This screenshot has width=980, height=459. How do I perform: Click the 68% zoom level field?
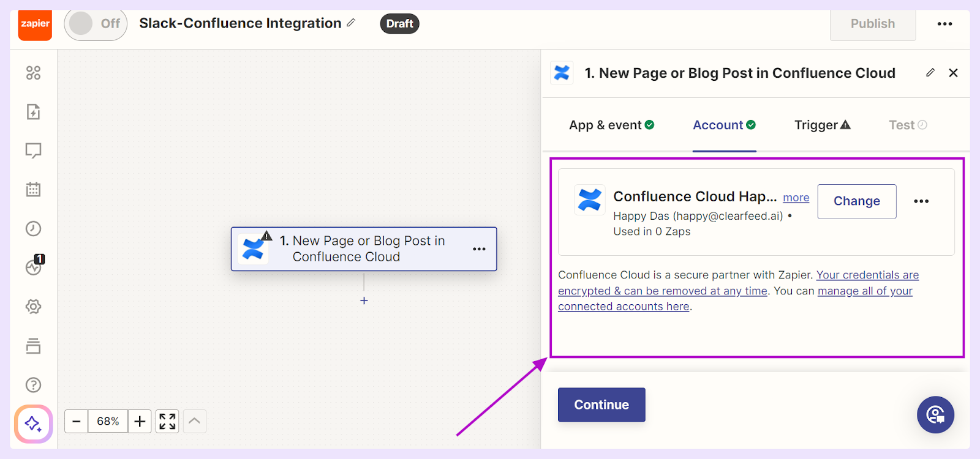108,421
